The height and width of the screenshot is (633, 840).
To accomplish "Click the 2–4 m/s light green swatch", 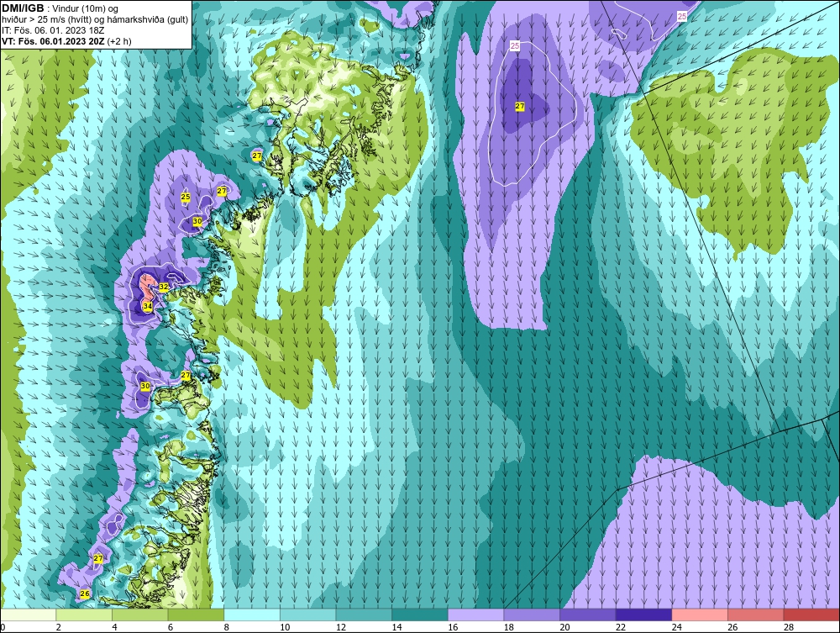I will (x=84, y=615).
